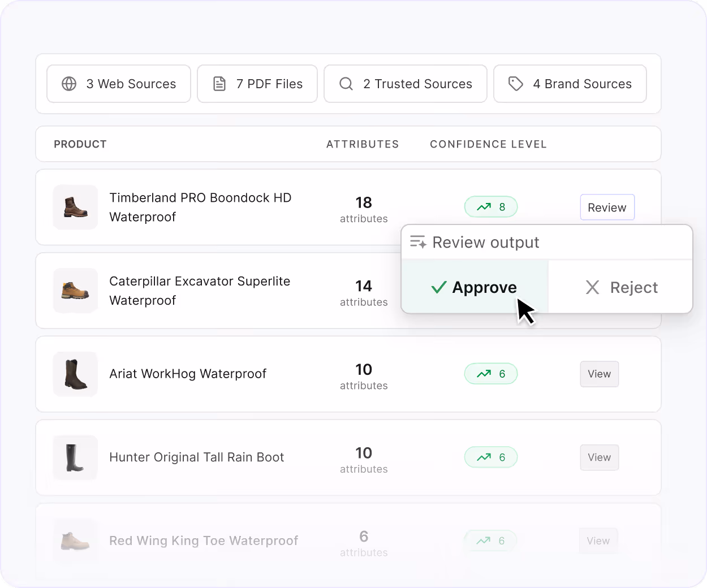The image size is (707, 588).
Task: Click the Review output popup title
Action: coord(486,243)
